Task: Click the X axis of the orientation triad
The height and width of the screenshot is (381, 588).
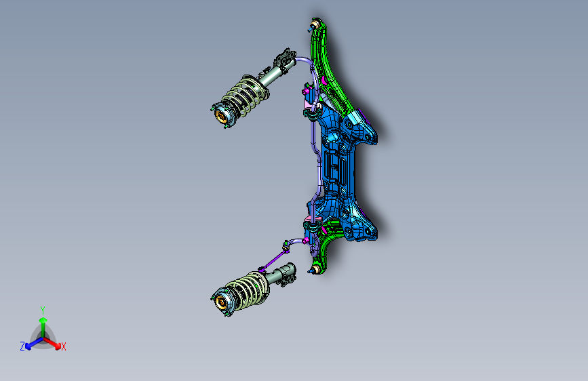Action: pyautogui.click(x=55, y=344)
